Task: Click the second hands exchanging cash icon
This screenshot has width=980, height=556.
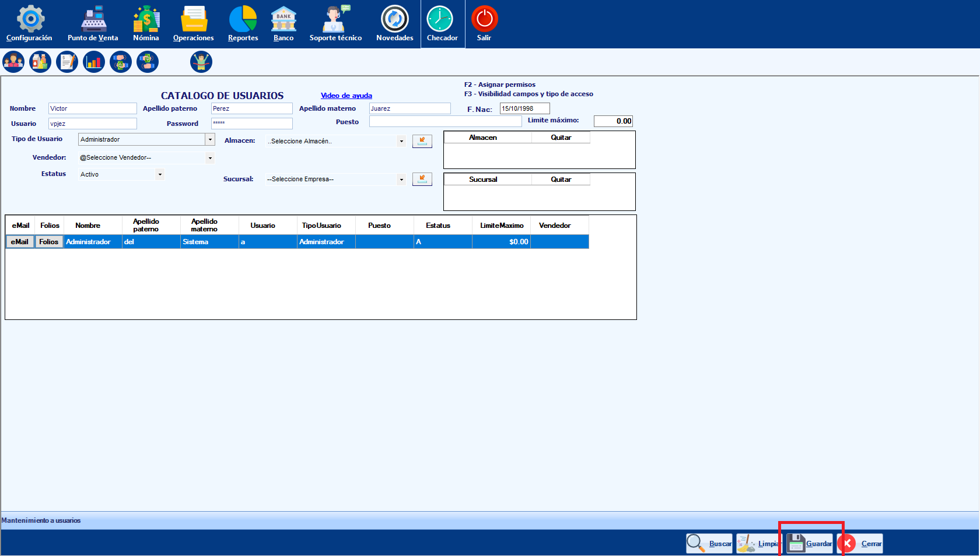Action: [148, 62]
